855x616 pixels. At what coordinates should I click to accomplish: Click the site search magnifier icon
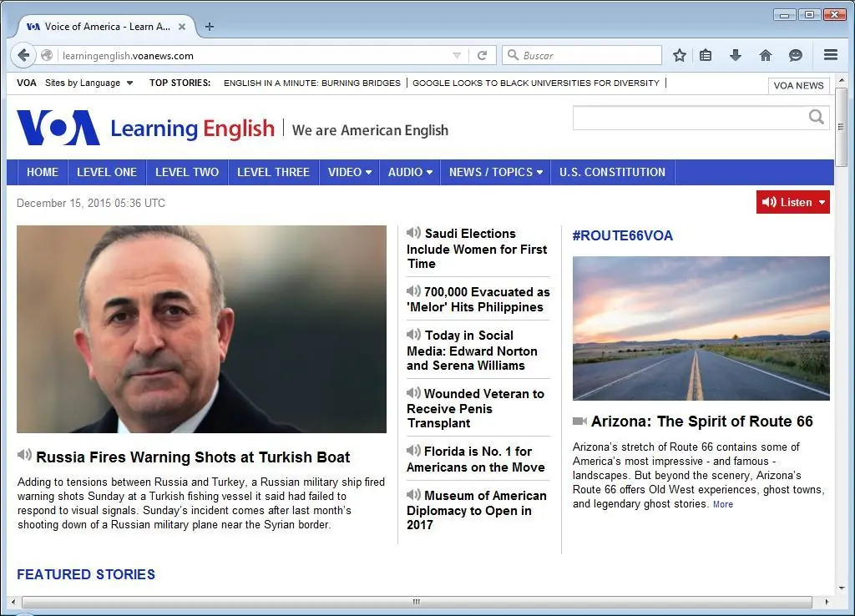pyautogui.click(x=817, y=117)
